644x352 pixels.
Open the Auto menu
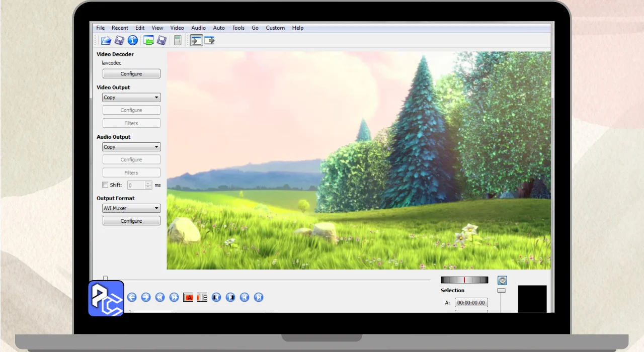point(219,28)
